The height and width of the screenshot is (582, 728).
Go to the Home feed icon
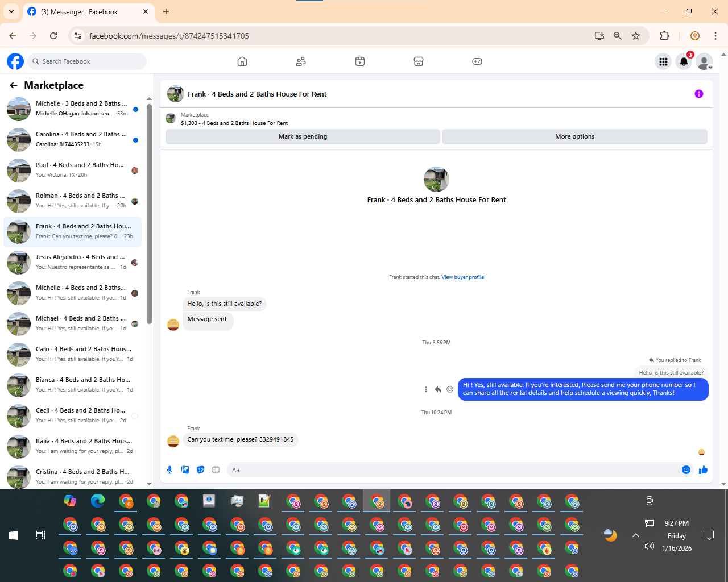(x=242, y=61)
